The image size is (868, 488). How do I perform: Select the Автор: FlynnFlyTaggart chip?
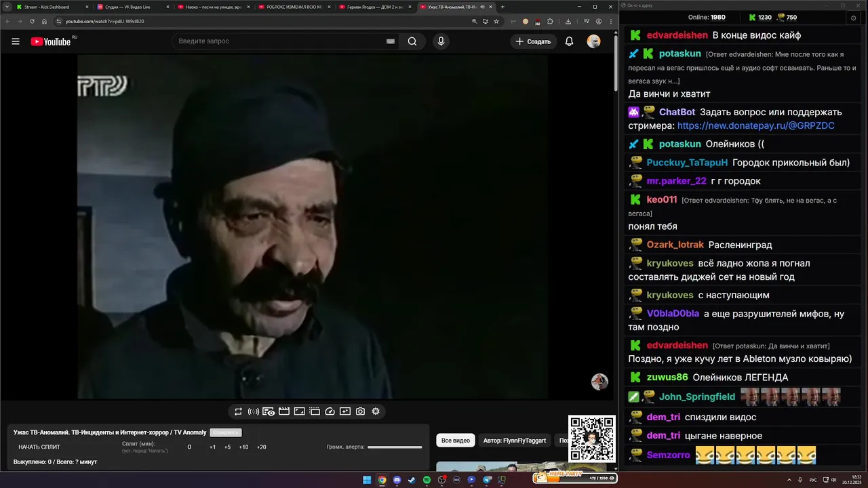515,441
